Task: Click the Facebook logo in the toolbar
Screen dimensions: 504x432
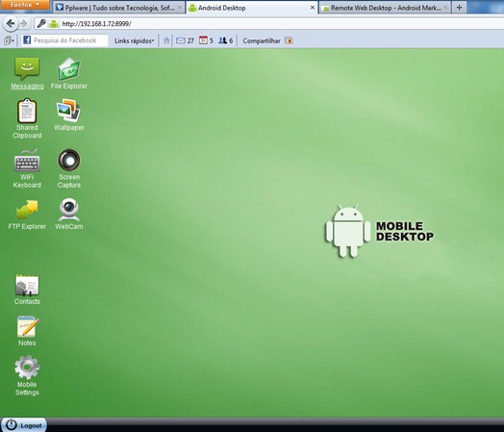Action: click(27, 40)
